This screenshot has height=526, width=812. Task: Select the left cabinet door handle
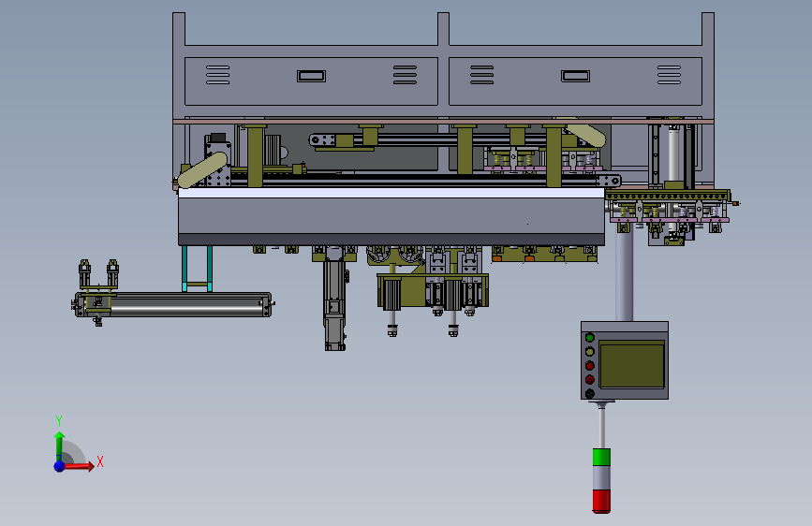click(x=311, y=76)
